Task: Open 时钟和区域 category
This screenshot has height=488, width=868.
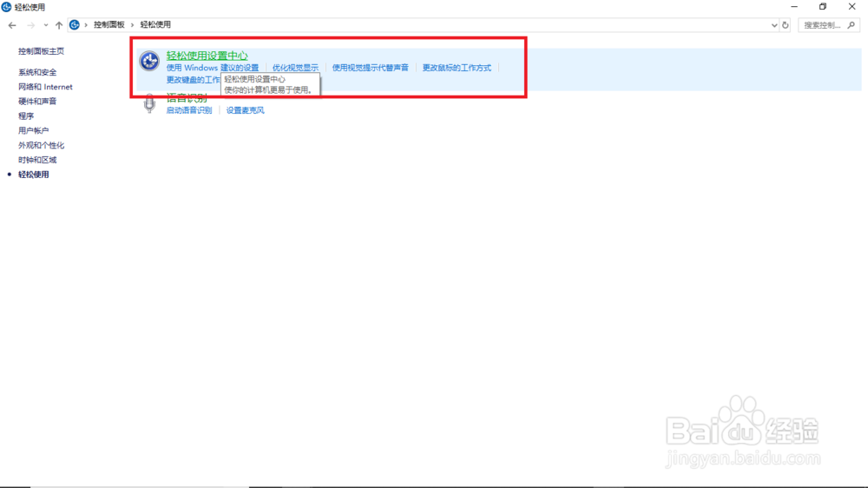Action: 37,160
